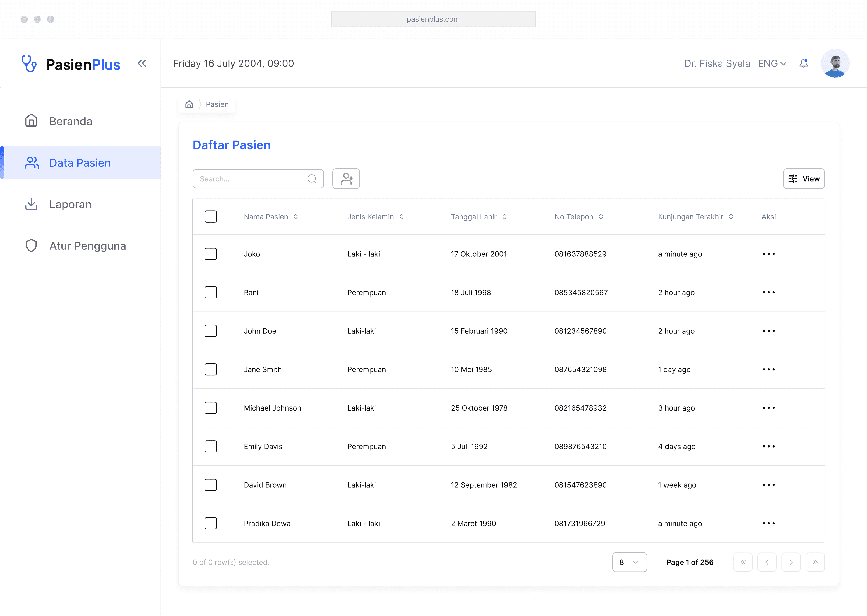Open the notifications bell
The height and width of the screenshot is (616, 867).
click(x=803, y=63)
